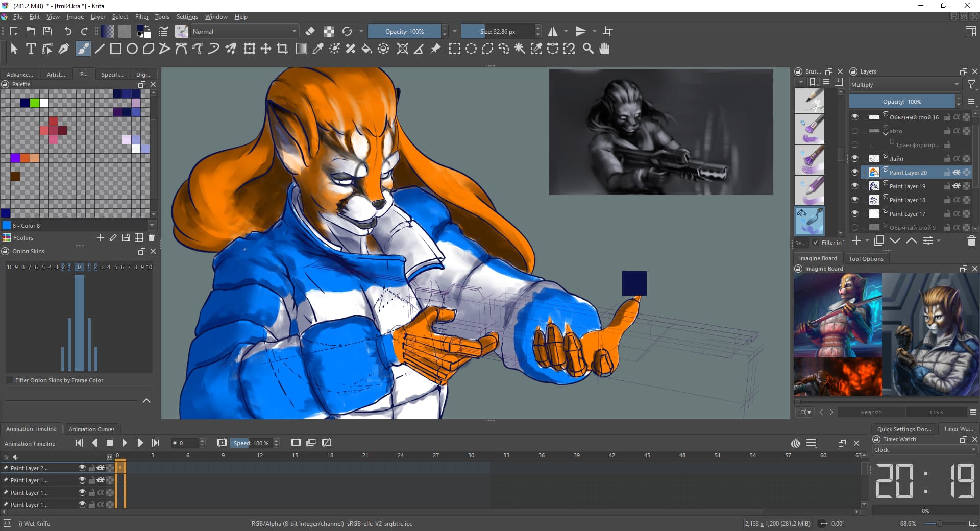Hide Paint Layer 19 visibility eye
Viewport: 980px width, 531px height.
pos(855,186)
